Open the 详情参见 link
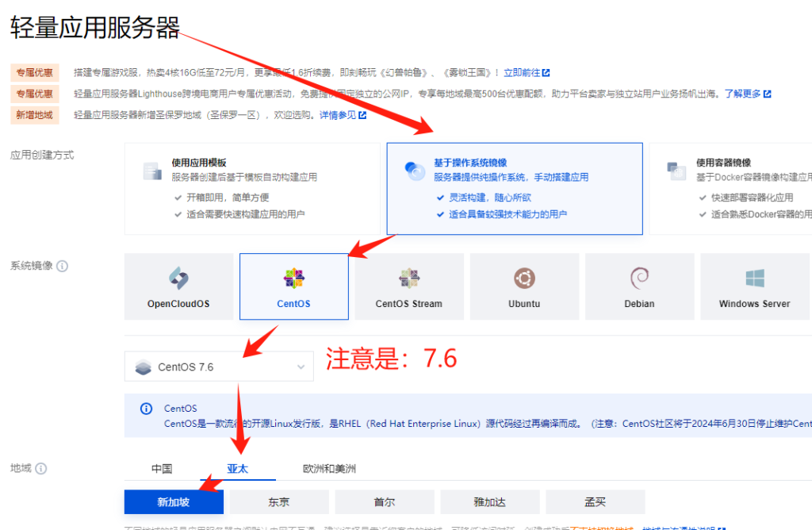812x530 pixels. tap(343, 115)
